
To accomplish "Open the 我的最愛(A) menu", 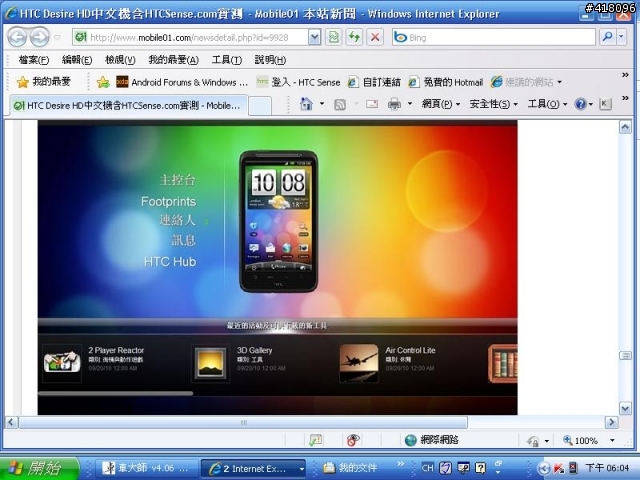I will point(173,60).
